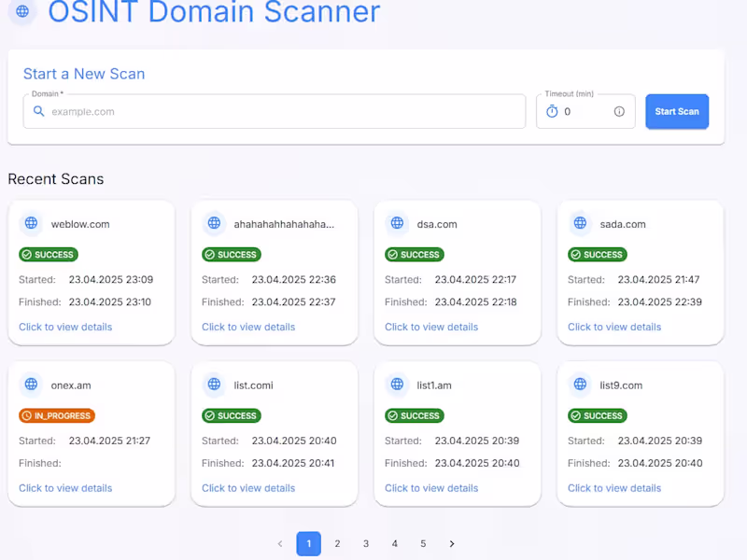
Task: Click the previous page chevron
Action: click(x=280, y=543)
